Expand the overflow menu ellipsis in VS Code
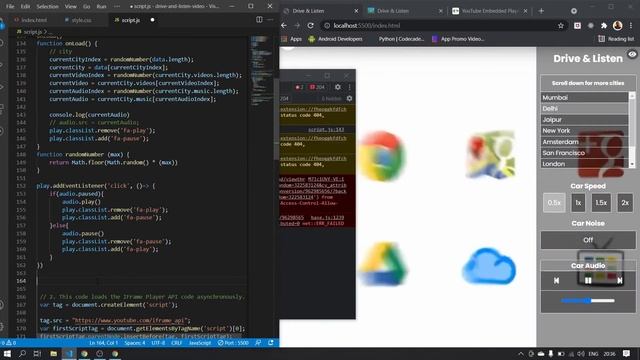The image size is (640, 360). [x=117, y=7]
